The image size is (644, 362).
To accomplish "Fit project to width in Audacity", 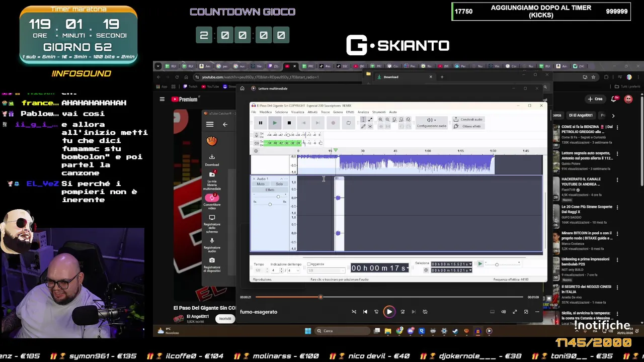I will point(401,120).
